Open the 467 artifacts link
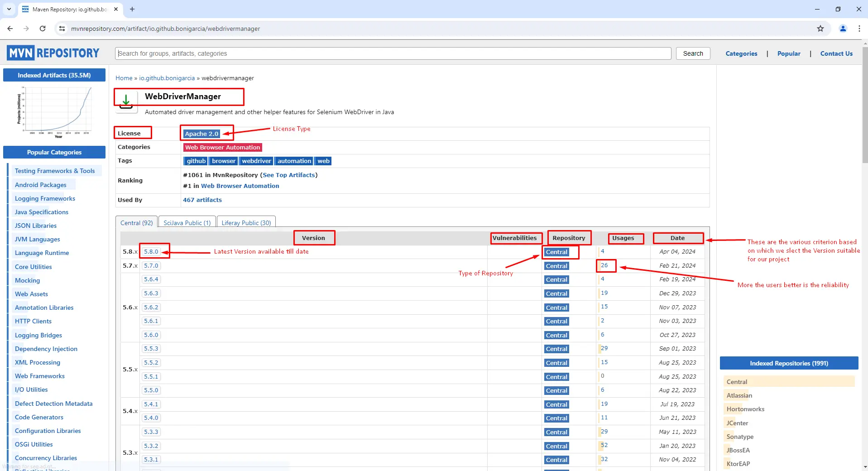Image resolution: width=868 pixels, height=471 pixels. [202, 200]
